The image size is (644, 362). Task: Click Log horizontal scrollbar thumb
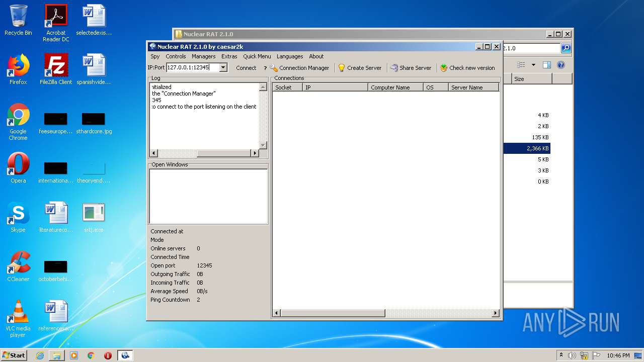click(224, 153)
